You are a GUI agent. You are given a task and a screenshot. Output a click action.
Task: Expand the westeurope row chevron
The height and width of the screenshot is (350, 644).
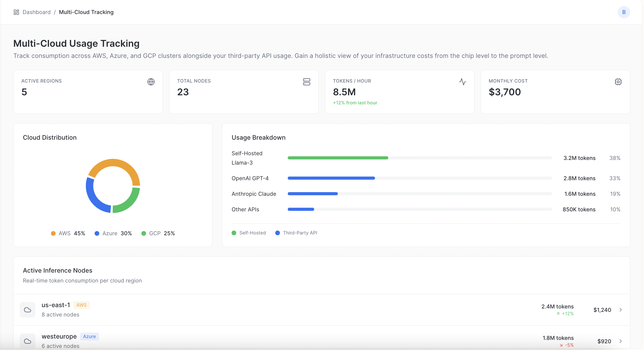point(620,341)
